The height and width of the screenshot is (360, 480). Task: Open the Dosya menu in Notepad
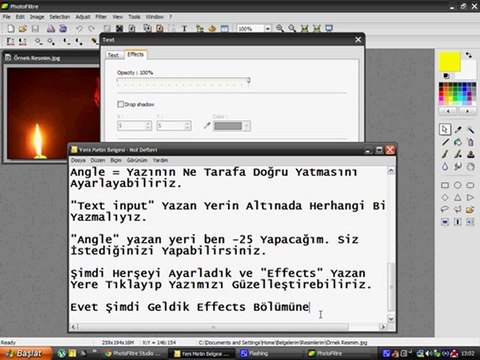[x=78, y=160]
